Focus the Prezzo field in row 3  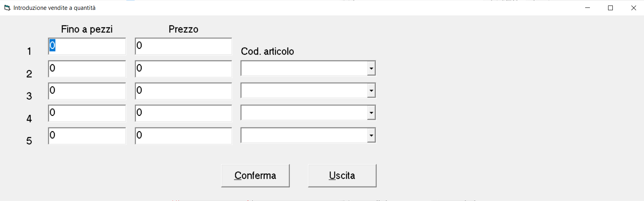[183, 91]
